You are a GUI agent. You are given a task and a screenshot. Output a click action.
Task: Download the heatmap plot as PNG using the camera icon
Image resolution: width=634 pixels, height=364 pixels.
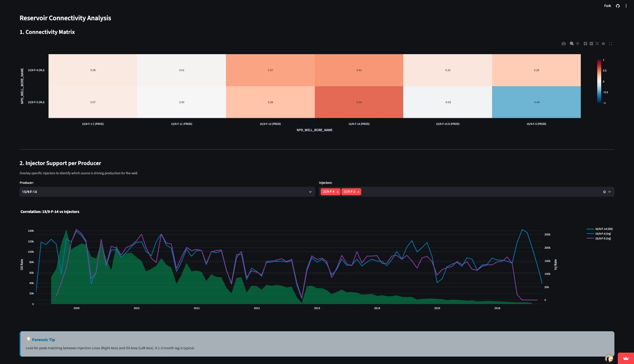[564, 43]
